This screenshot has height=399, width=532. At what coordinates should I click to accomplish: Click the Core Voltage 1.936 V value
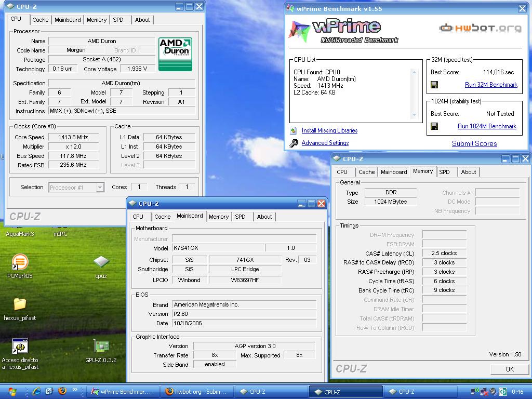pos(137,69)
